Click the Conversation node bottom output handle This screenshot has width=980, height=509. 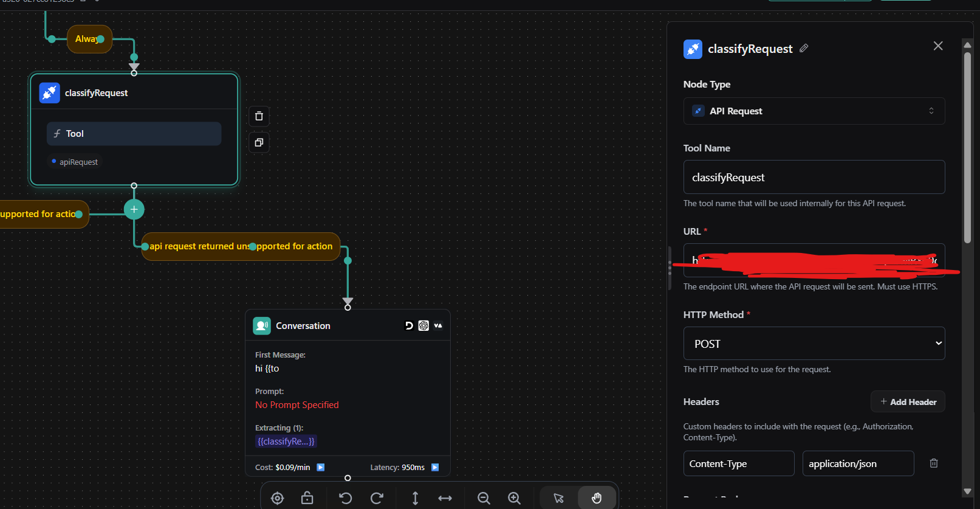[348, 478]
